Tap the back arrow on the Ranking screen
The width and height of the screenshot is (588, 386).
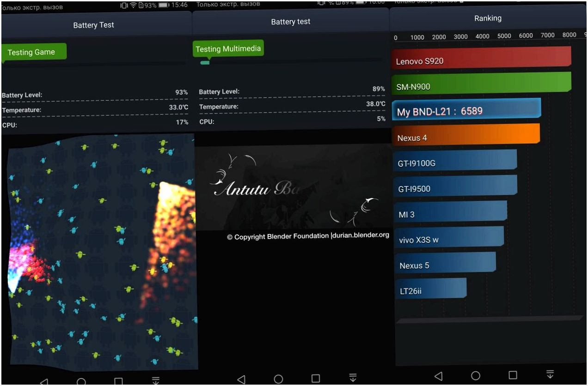(438, 376)
